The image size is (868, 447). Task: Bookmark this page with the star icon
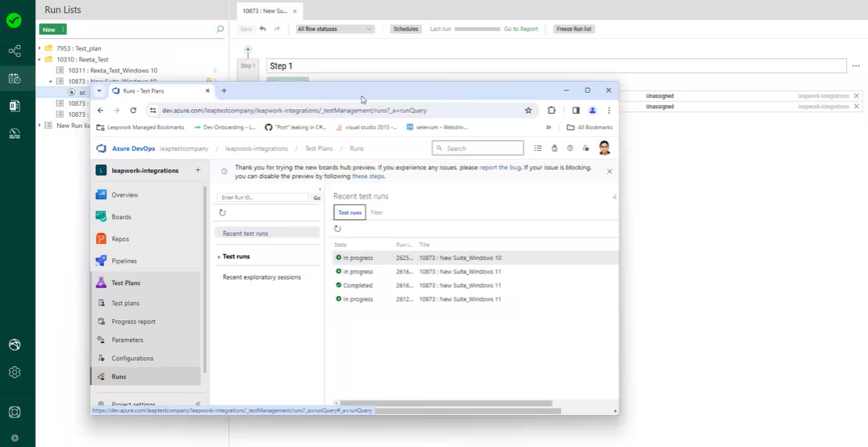pos(528,111)
